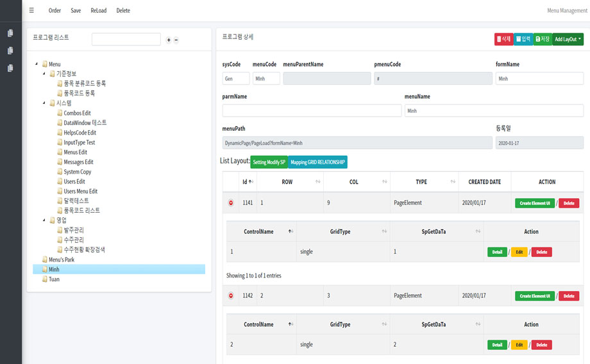This screenshot has height=364, width=590.
Task: Click the Mapping GRID RELATIONSHIP button
Action: click(x=317, y=162)
